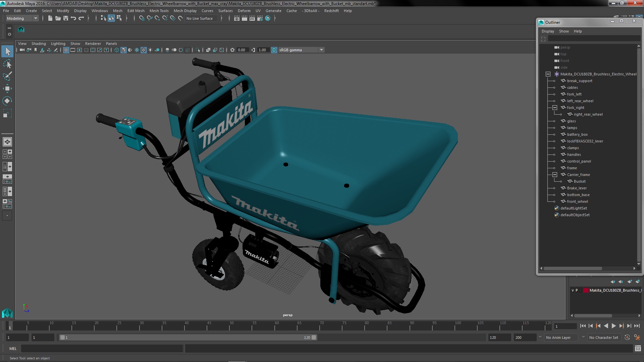Toggle smooth shade all cube icon
This screenshot has height=362, width=644.
tap(123, 50)
